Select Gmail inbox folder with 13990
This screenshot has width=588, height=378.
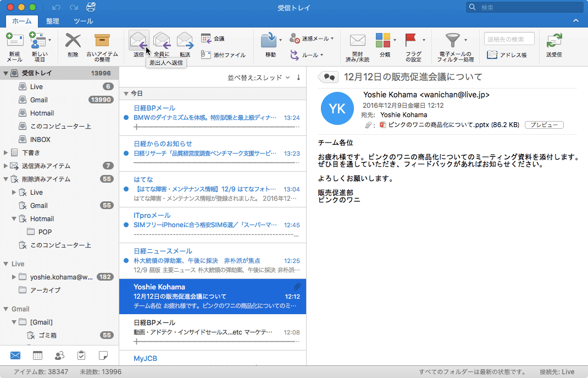[59, 100]
